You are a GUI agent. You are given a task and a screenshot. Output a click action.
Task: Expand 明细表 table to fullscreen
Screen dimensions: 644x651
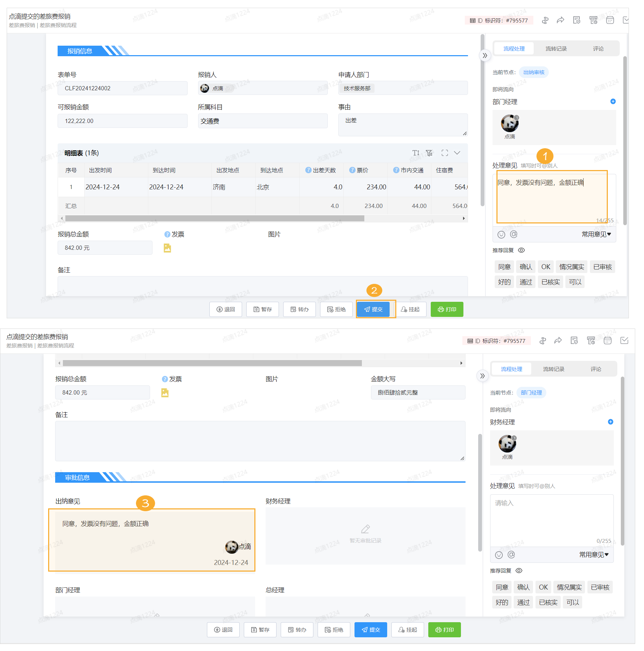tap(444, 153)
